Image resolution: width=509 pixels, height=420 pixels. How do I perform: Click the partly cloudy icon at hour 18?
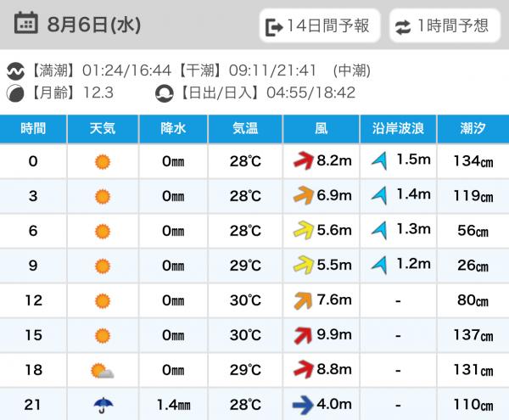(103, 371)
